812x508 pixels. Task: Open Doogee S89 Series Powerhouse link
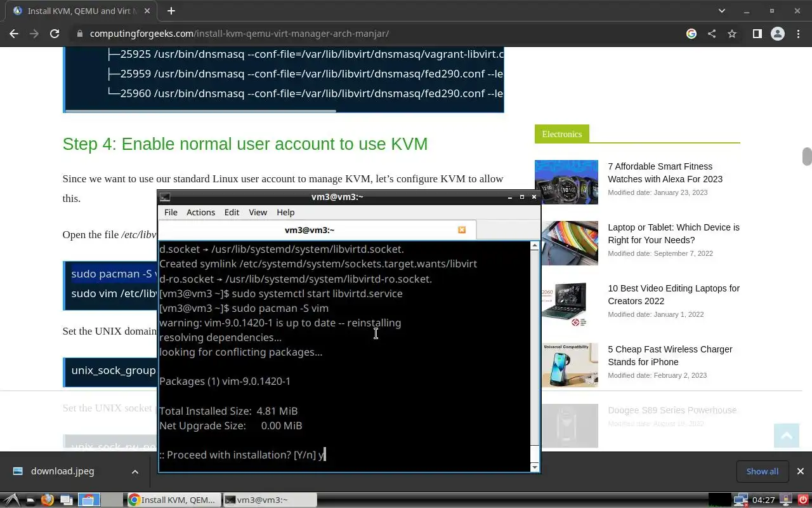coord(672,410)
